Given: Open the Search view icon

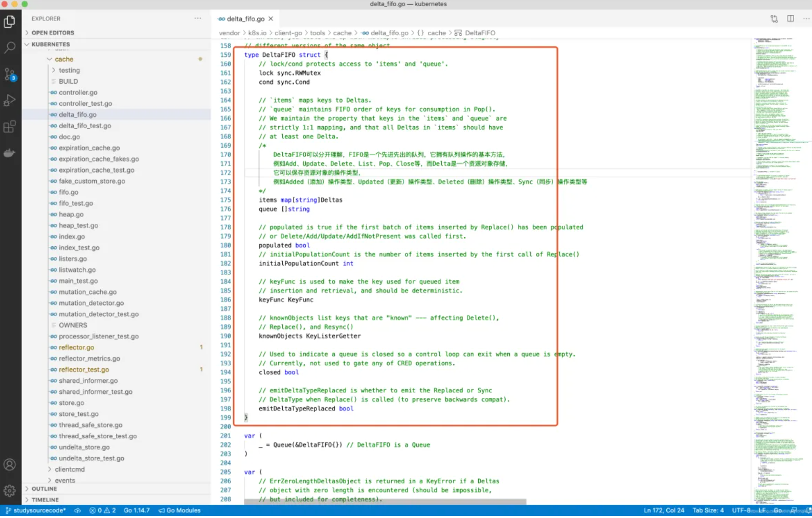Looking at the screenshot, I should click(10, 48).
